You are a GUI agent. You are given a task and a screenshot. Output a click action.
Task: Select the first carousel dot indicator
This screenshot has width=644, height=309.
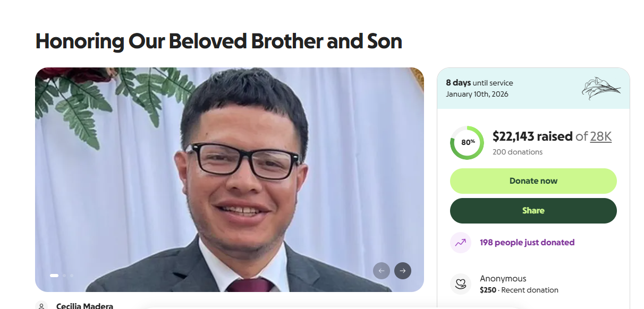point(54,276)
